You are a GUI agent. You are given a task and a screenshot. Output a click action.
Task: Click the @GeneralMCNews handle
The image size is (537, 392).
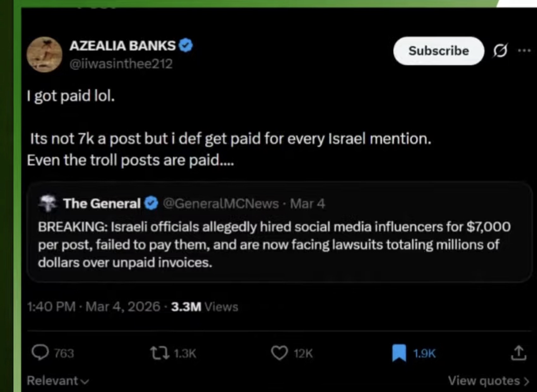(x=221, y=204)
